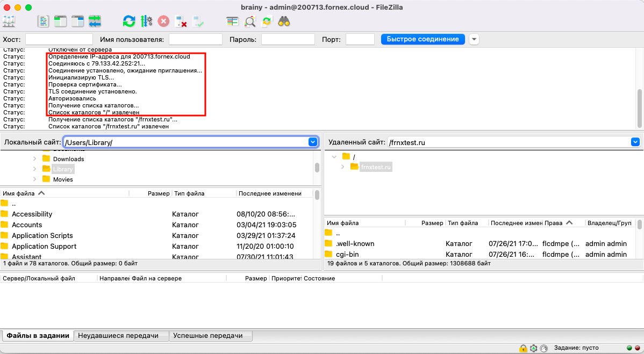This screenshot has width=644, height=354.
Task: Toggle the message log display
Action: tap(43, 21)
